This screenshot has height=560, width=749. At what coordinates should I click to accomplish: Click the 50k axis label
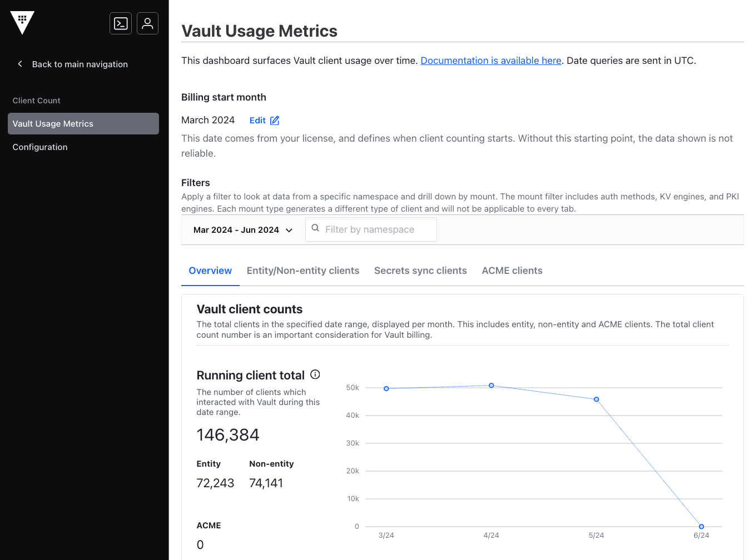click(x=353, y=388)
